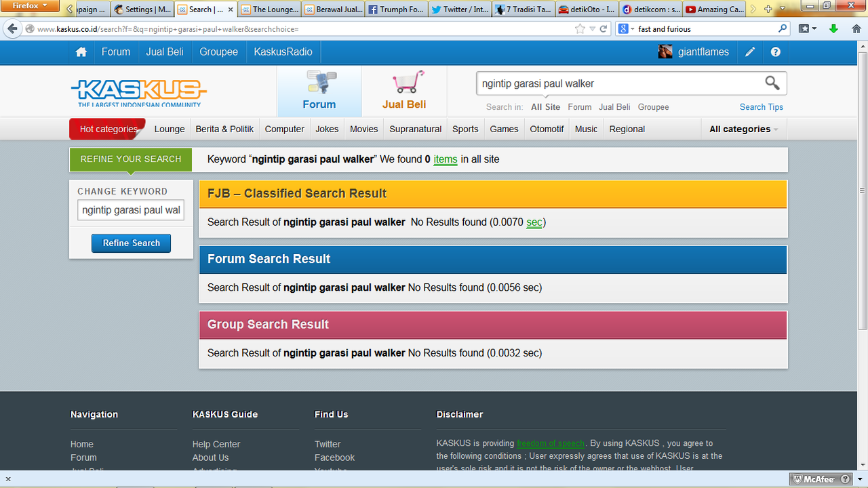868x488 pixels.
Task: Click the Kaskus home icon
Action: pyautogui.click(x=81, y=52)
